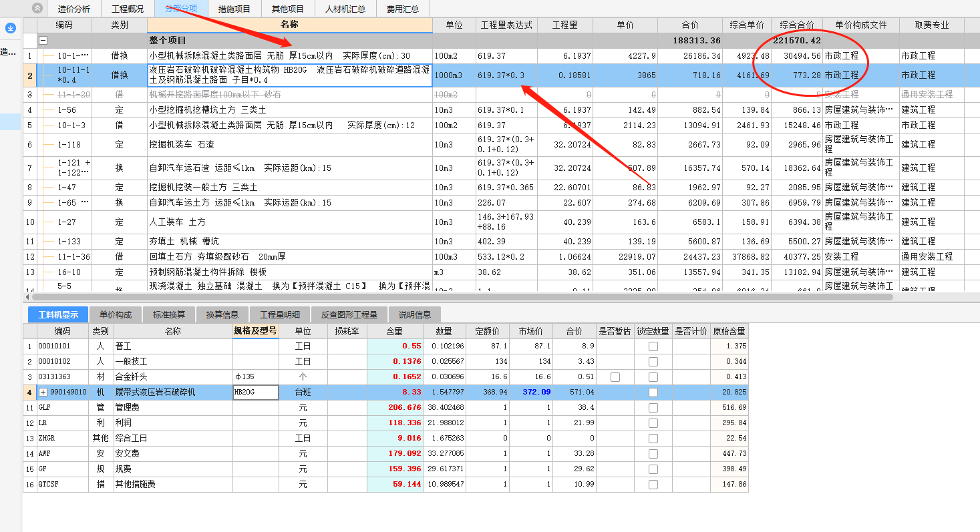Select the row 挖掘机装车 石渣

(290, 145)
